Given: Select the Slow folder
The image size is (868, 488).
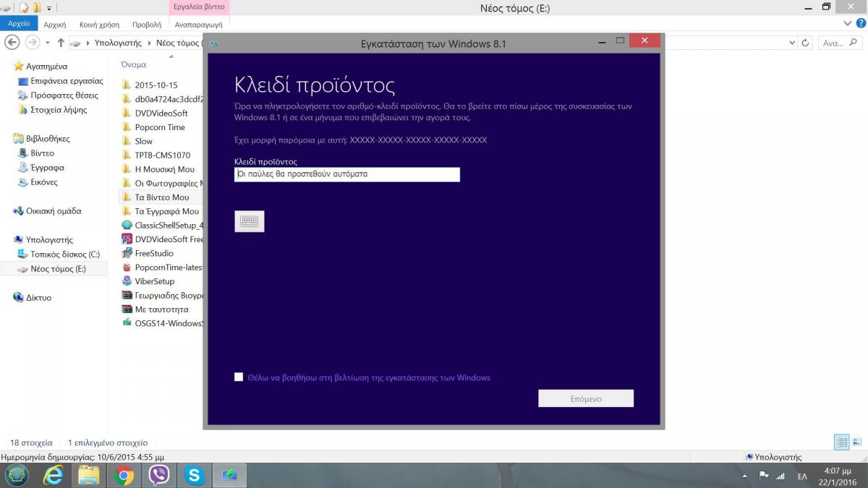Looking at the screenshot, I should point(143,141).
